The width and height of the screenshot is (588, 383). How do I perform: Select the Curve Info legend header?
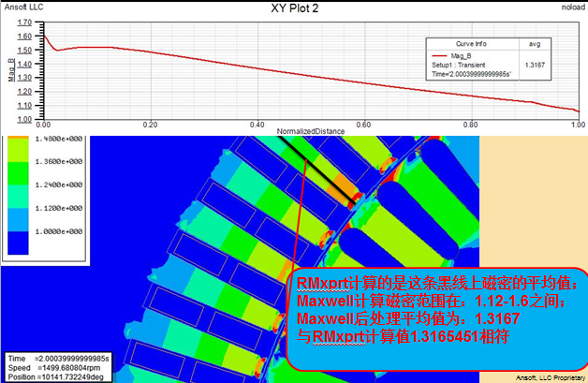coord(471,44)
